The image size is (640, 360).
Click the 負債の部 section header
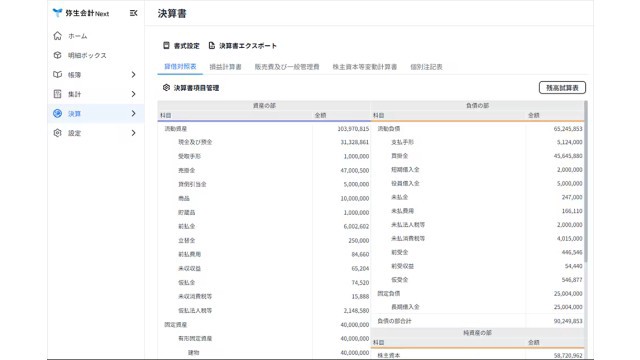coord(478,105)
